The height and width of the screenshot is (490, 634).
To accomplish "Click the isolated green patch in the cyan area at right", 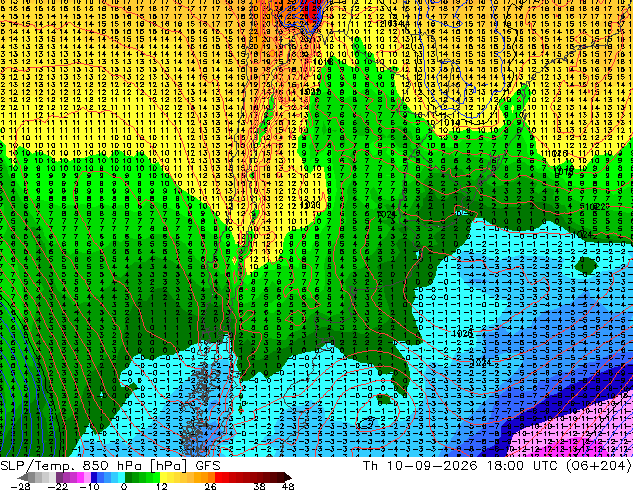I will [x=586, y=265].
